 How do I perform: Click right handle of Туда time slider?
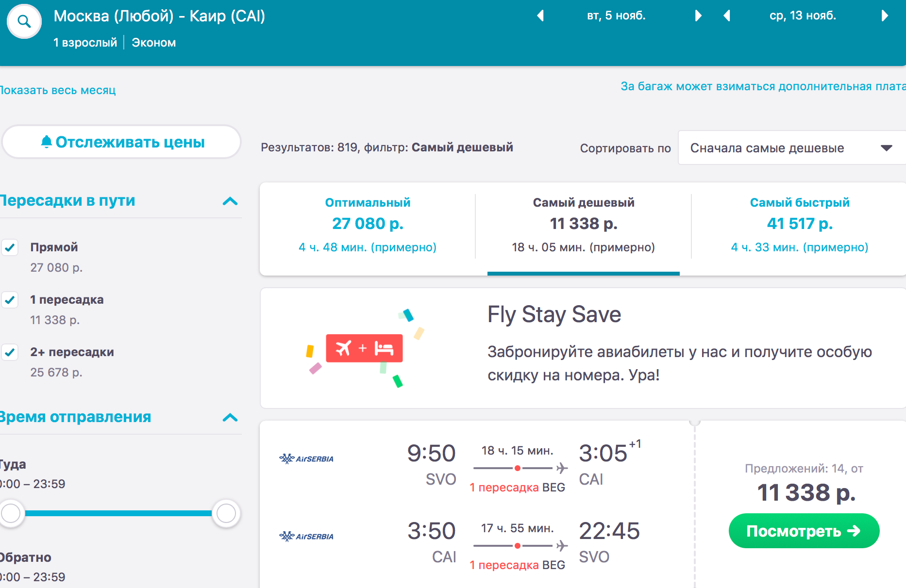pos(226,513)
